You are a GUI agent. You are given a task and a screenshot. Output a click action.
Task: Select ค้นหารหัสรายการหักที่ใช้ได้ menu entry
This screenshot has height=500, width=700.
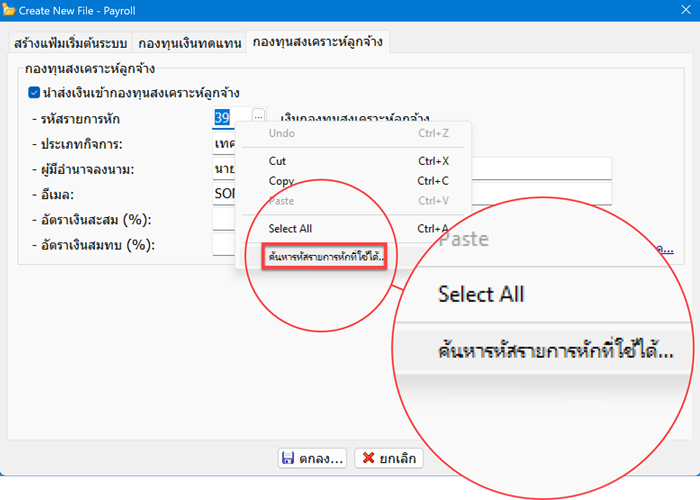point(326,257)
